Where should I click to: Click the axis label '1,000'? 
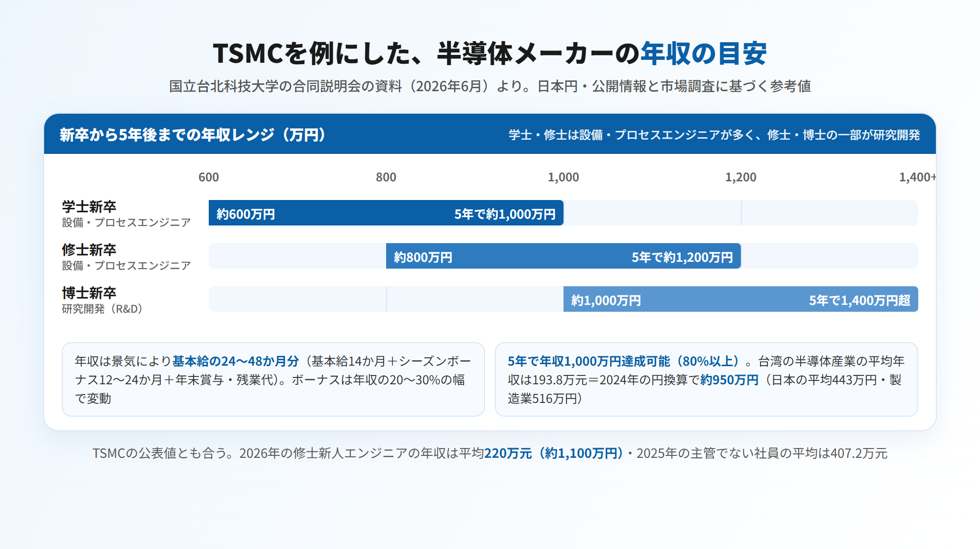(563, 177)
